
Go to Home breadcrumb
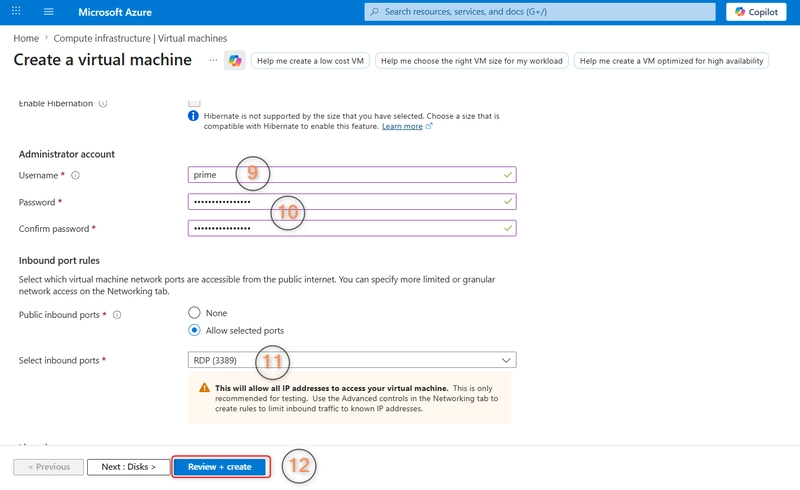(26, 38)
